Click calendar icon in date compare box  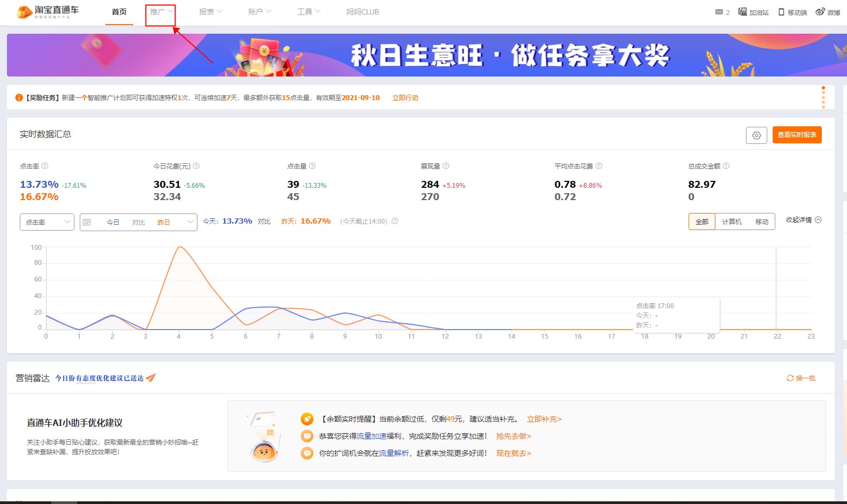[87, 222]
